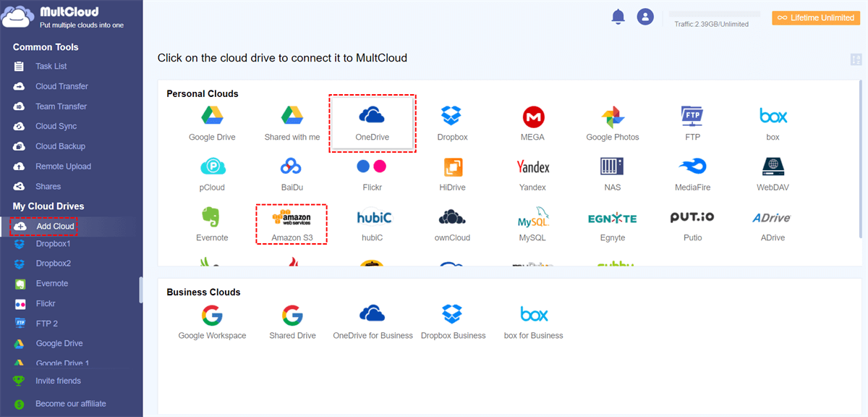The height and width of the screenshot is (417, 868).
Task: Open Team Transfer tool
Action: 61,106
